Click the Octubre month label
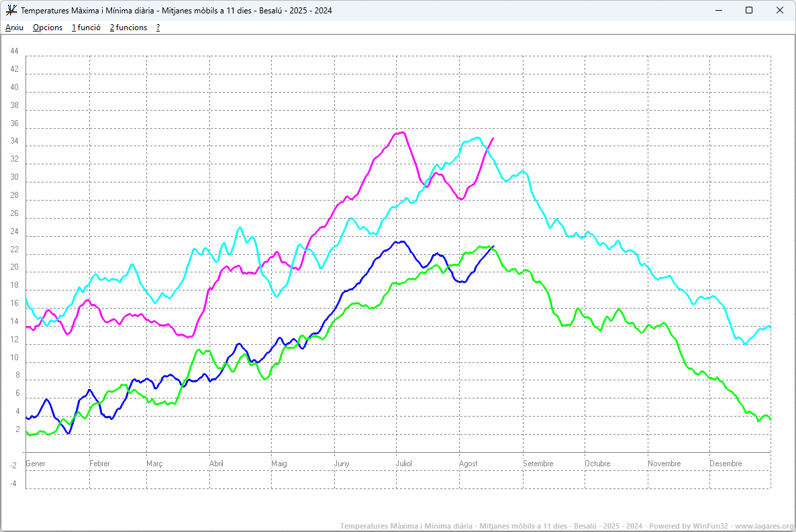Viewport: 796px width, 532px height. (597, 464)
